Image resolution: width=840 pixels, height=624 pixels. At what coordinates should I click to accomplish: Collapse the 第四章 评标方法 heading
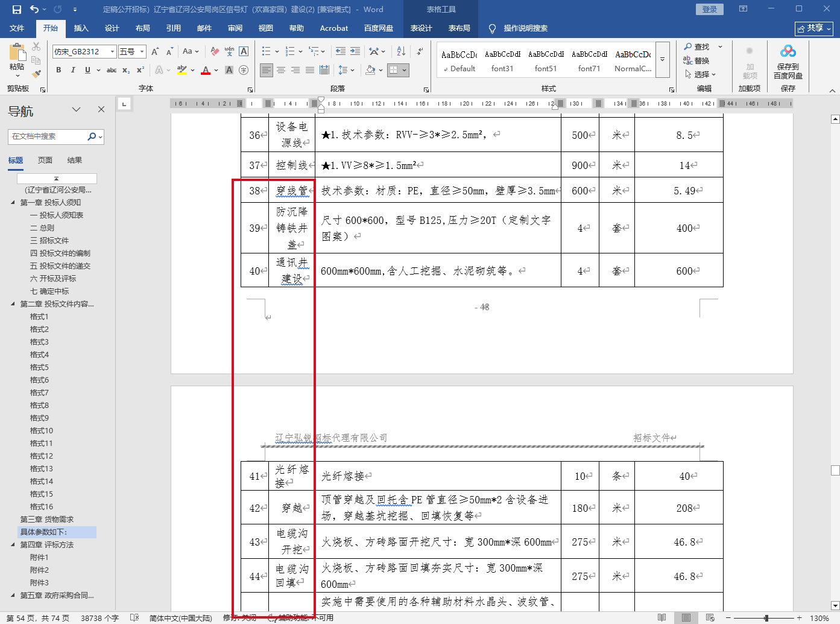click(x=13, y=545)
